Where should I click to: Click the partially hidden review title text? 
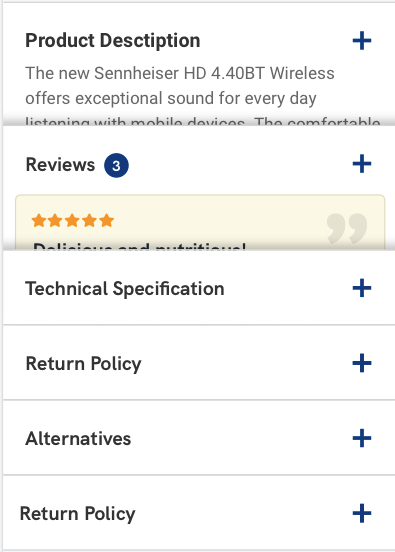pos(139,246)
